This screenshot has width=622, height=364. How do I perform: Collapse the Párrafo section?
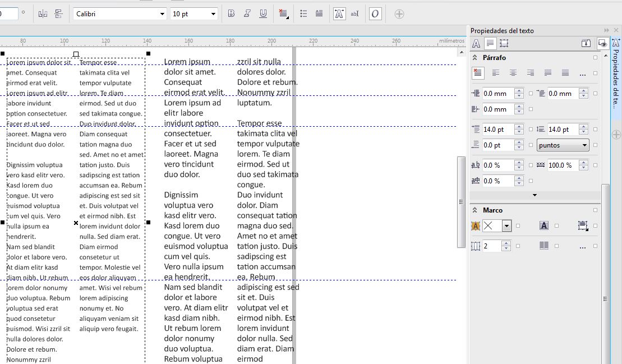click(x=475, y=58)
